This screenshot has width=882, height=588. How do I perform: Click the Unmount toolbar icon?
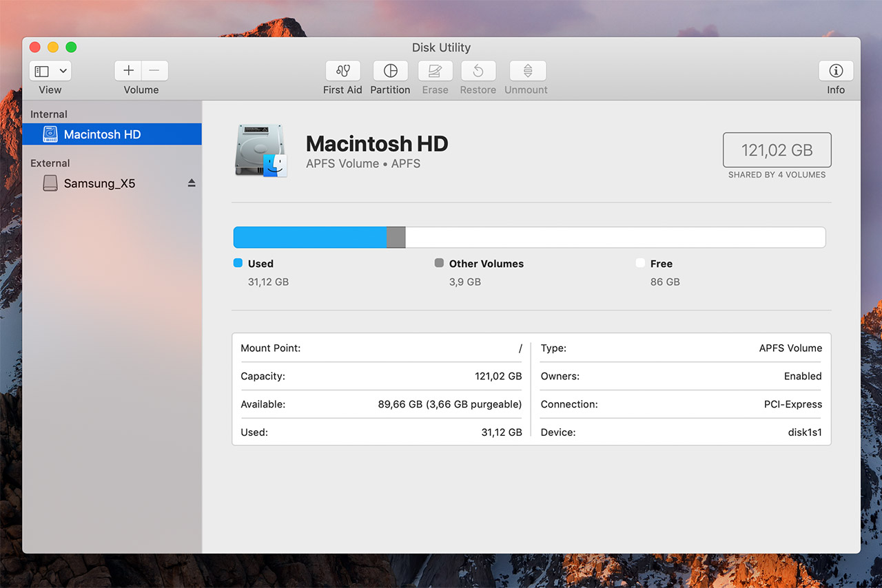pyautogui.click(x=527, y=71)
